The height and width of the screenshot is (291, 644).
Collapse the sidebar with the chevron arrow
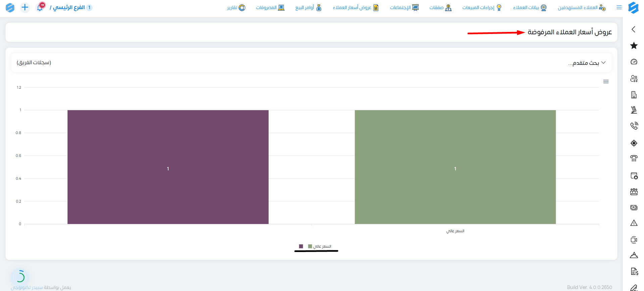pos(633,29)
